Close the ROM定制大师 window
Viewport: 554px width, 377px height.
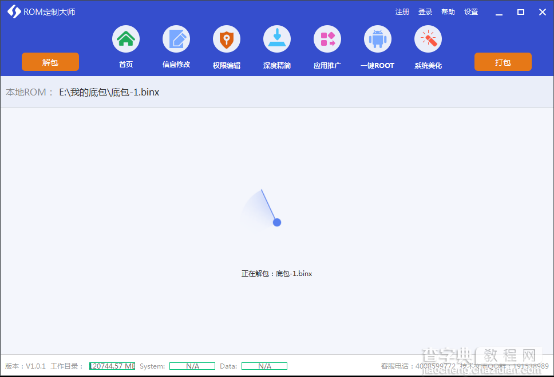point(542,12)
